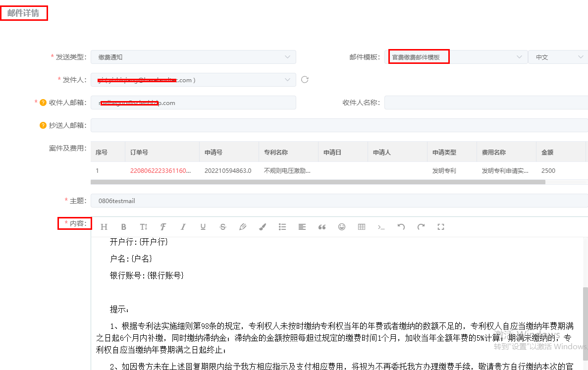Open the font size tool

(x=144, y=227)
